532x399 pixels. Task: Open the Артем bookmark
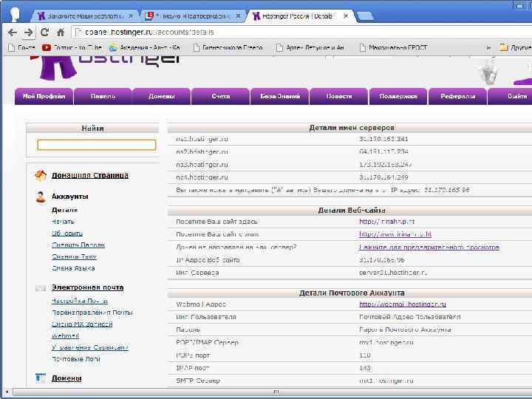coord(311,48)
